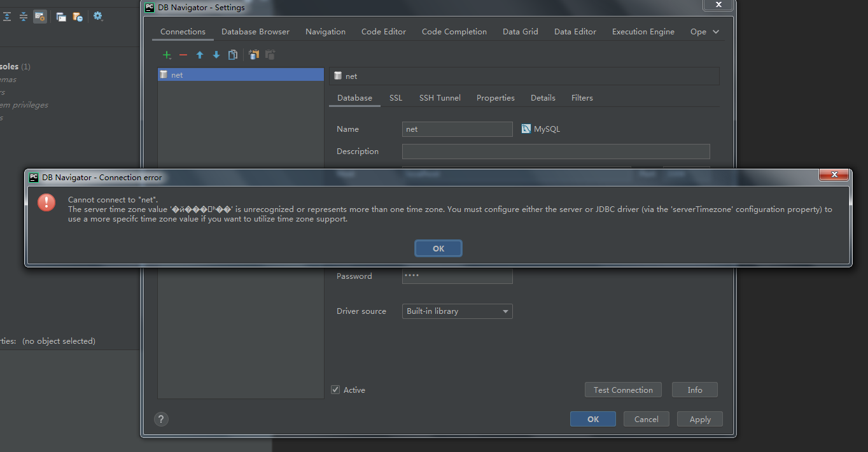Click the database icon in the net header bar
Screen dimensions: 868x452
point(338,76)
